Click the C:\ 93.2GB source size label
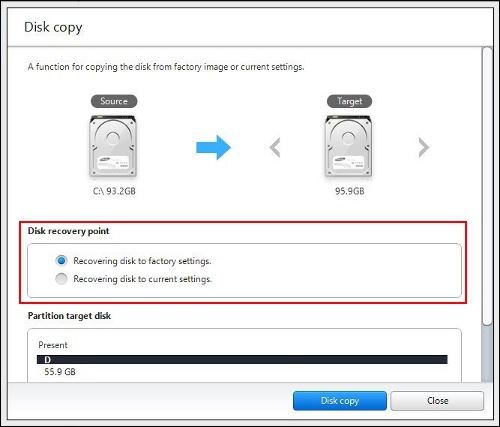500x427 pixels. pyautogui.click(x=114, y=191)
